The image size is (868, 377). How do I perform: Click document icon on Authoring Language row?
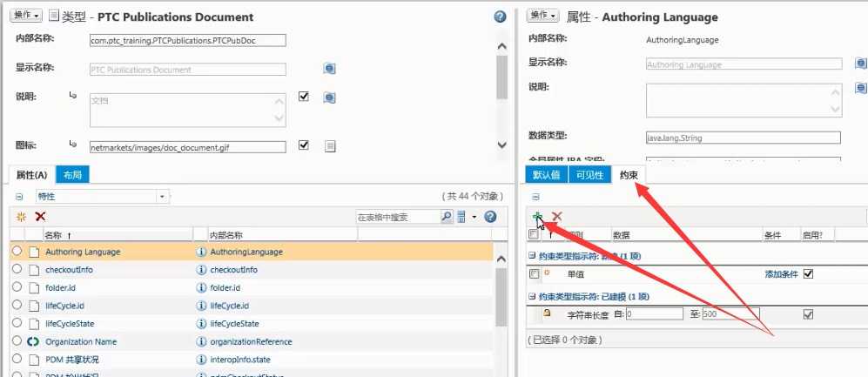pyautogui.click(x=34, y=252)
